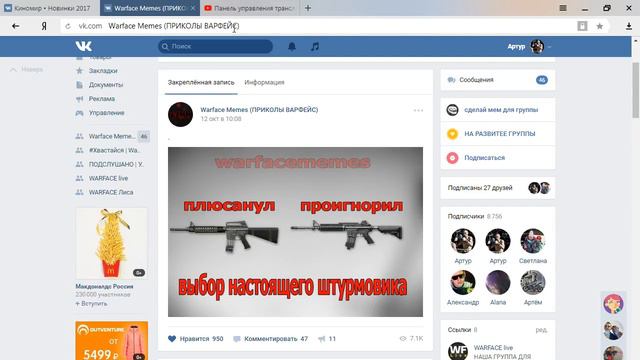
Task: Click the comment speech bubble icon
Action: click(x=237, y=339)
